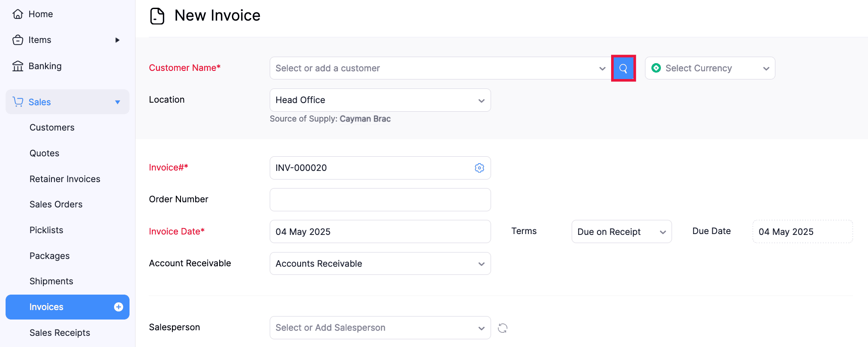
Task: Click the Items shopping bag icon
Action: coord(18,40)
